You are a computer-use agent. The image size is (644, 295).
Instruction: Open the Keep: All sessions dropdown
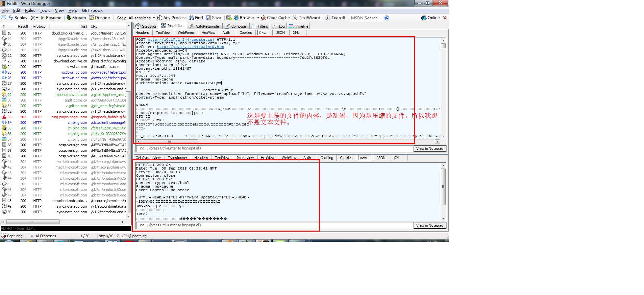(136, 18)
